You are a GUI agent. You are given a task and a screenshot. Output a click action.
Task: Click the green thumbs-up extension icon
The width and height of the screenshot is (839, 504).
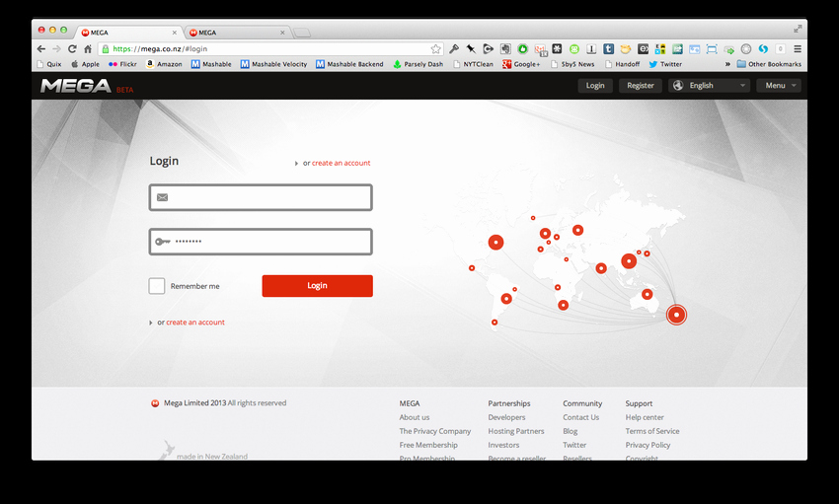(523, 48)
